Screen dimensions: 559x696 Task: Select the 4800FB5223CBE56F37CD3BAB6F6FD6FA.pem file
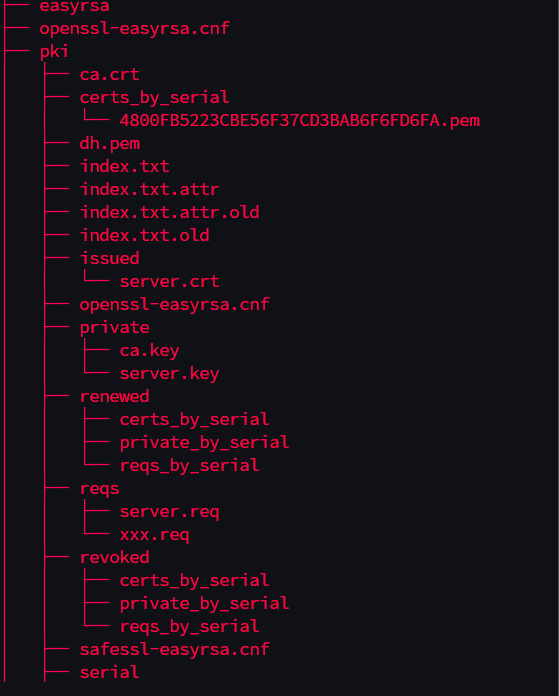[300, 120]
